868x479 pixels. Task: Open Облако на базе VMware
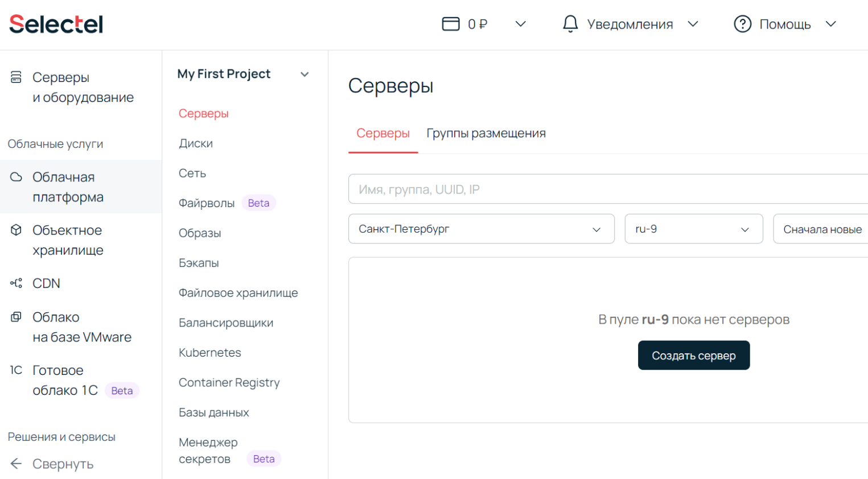click(x=82, y=327)
